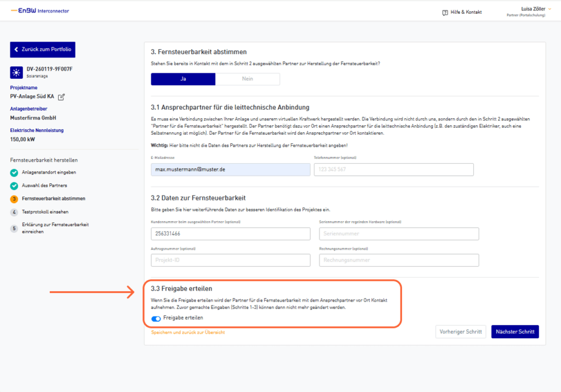Click orange step 3 circle icon
Viewport: 561px width, 392px height.
(x=14, y=199)
